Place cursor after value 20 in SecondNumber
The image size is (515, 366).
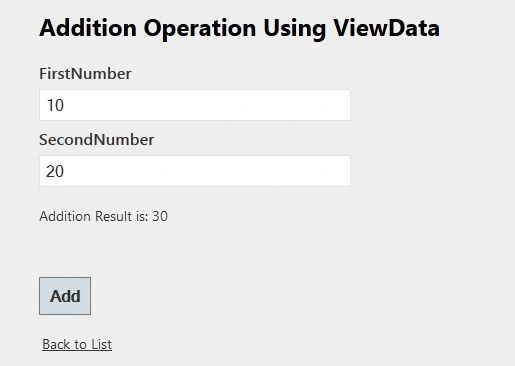coord(65,171)
